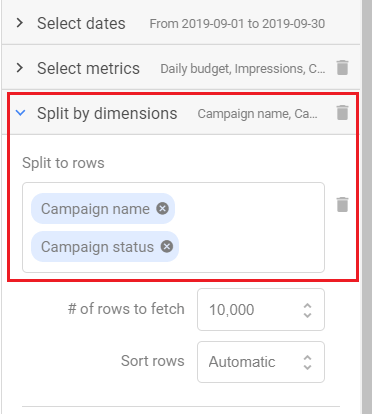This screenshot has width=372, height=414.
Task: Click the sidebar vertical scrollbar
Action: coord(367,207)
